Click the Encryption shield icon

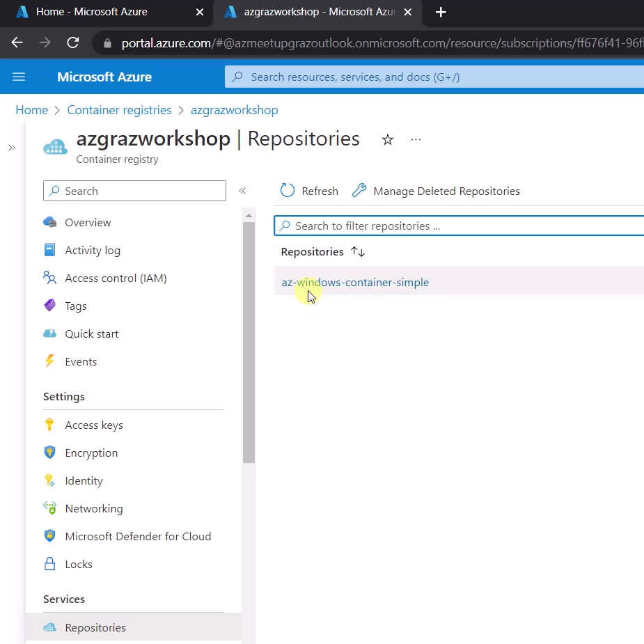pos(49,453)
